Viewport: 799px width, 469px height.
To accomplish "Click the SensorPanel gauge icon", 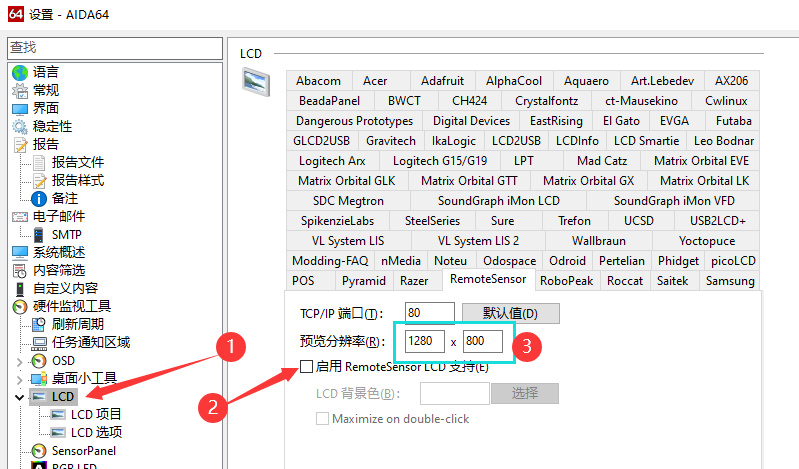I will tap(39, 451).
